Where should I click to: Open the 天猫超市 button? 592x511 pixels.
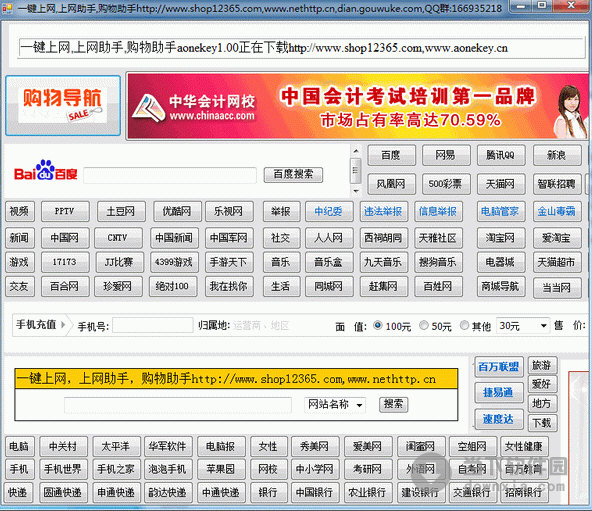557,262
